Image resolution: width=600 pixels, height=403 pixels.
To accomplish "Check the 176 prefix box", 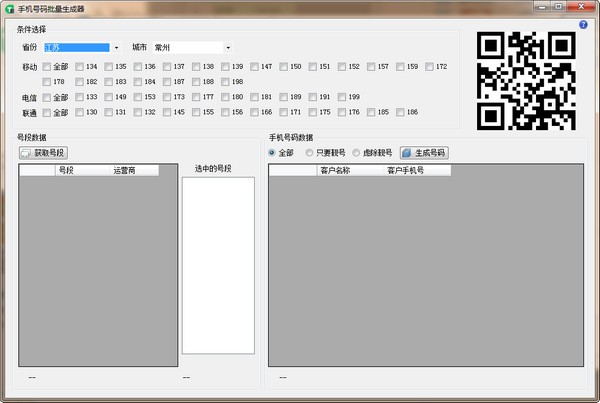I will [x=342, y=113].
